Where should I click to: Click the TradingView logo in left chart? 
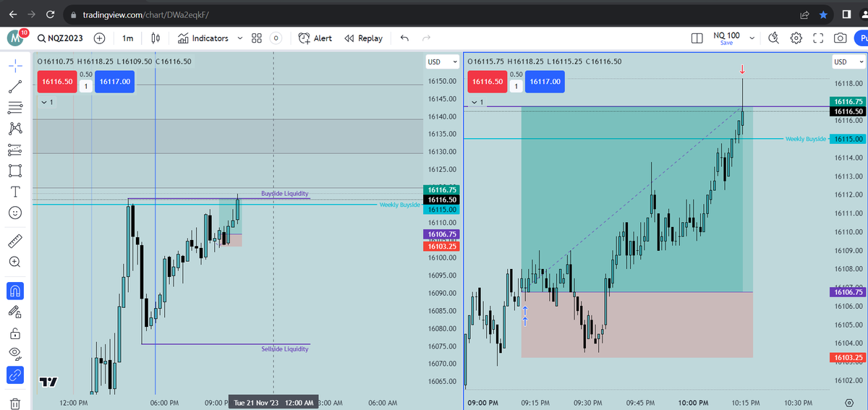[x=49, y=382]
